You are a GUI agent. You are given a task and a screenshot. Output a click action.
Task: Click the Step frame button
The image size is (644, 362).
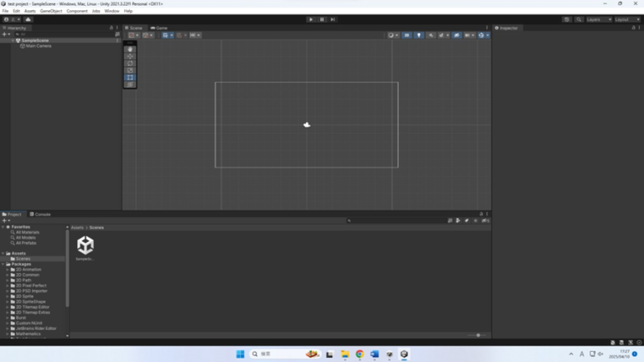tap(333, 19)
